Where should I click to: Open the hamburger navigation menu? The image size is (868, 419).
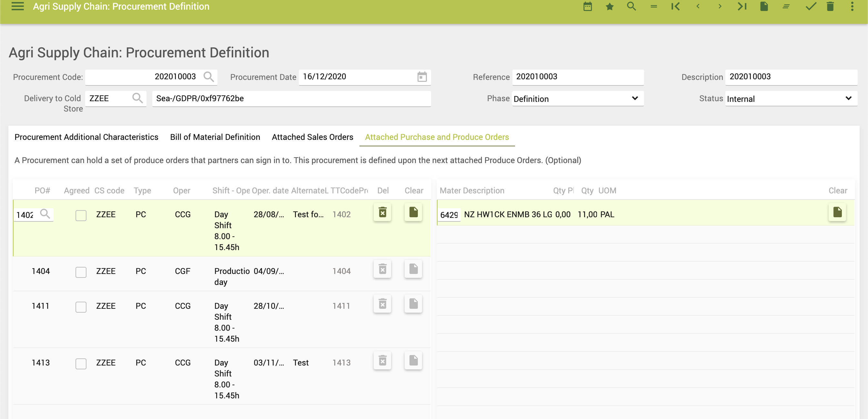tap(17, 6)
